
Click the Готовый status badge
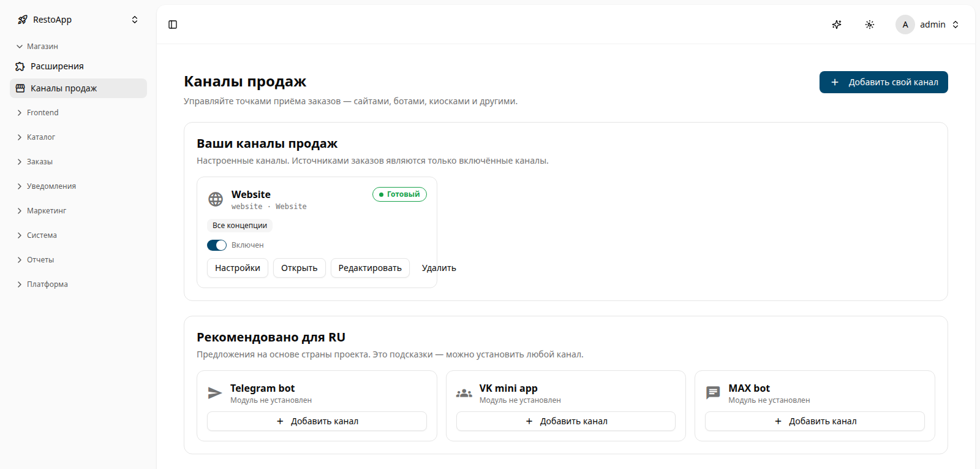(399, 194)
